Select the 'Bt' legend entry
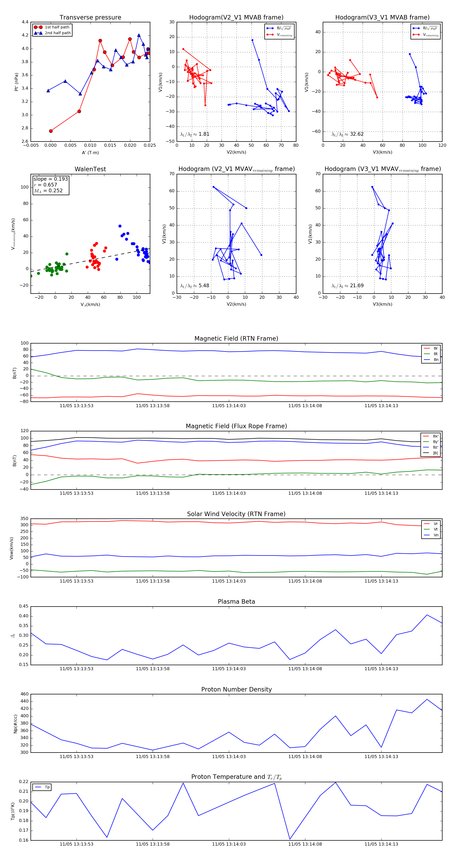 click(x=431, y=354)
